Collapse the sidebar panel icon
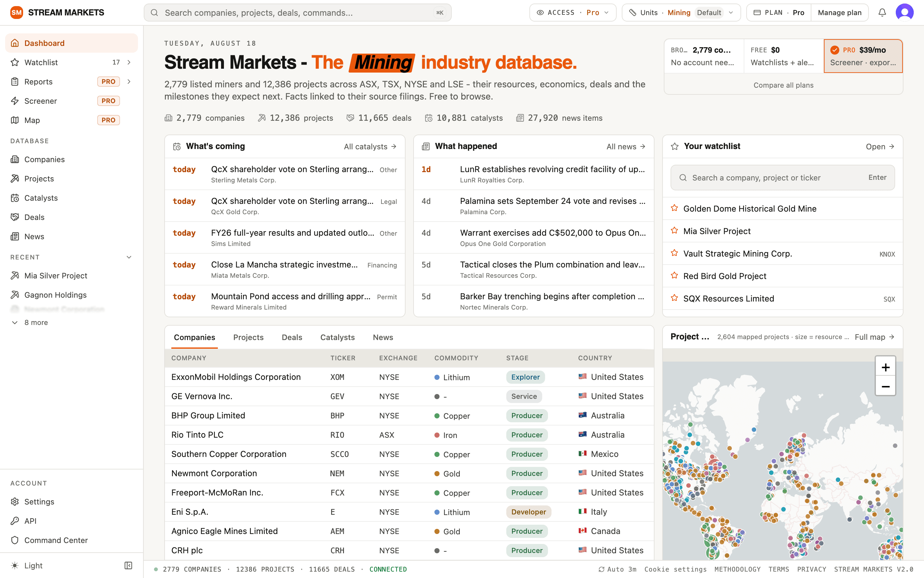This screenshot has width=924, height=578. [128, 565]
